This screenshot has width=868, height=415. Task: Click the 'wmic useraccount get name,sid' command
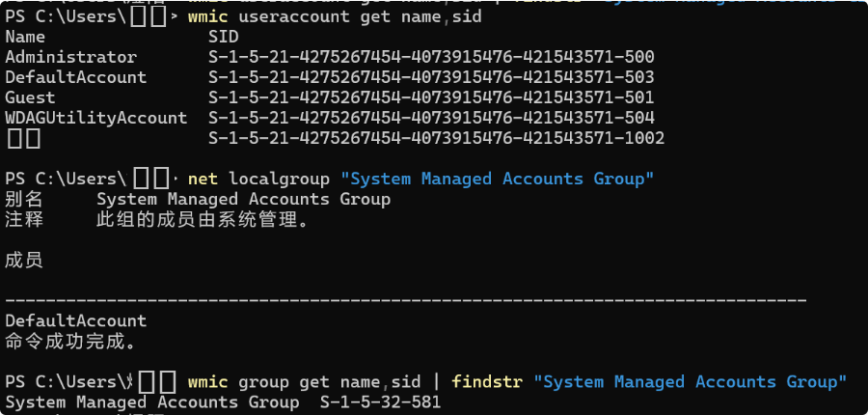335,16
